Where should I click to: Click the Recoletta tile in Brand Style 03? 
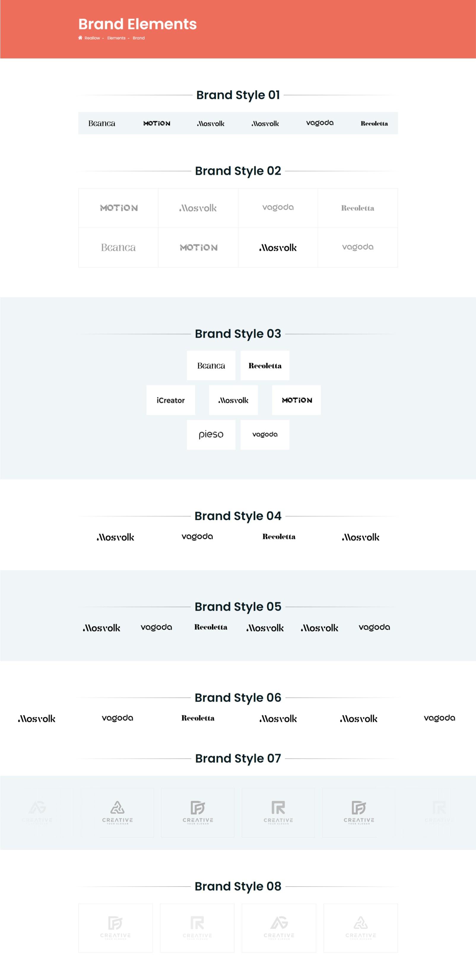point(265,365)
